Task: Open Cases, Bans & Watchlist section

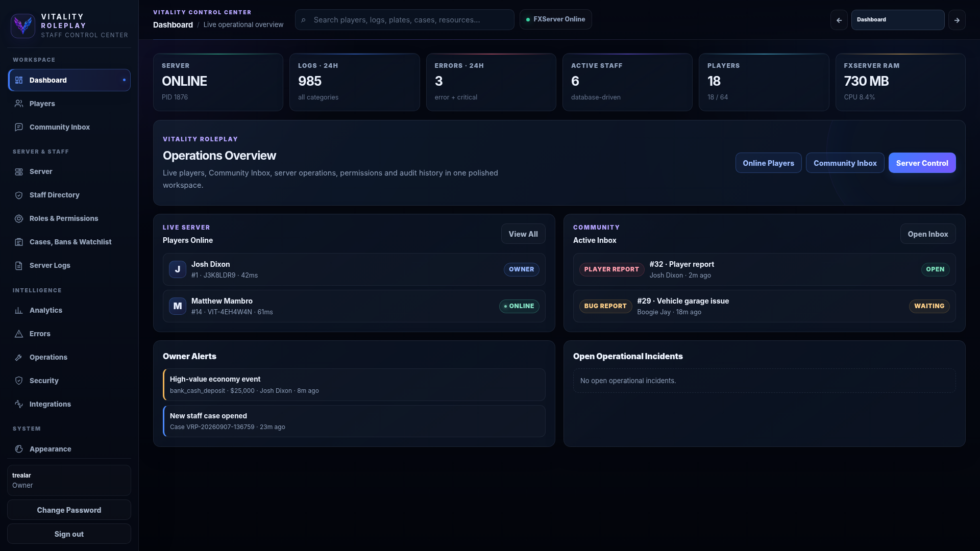Action: click(x=69, y=242)
